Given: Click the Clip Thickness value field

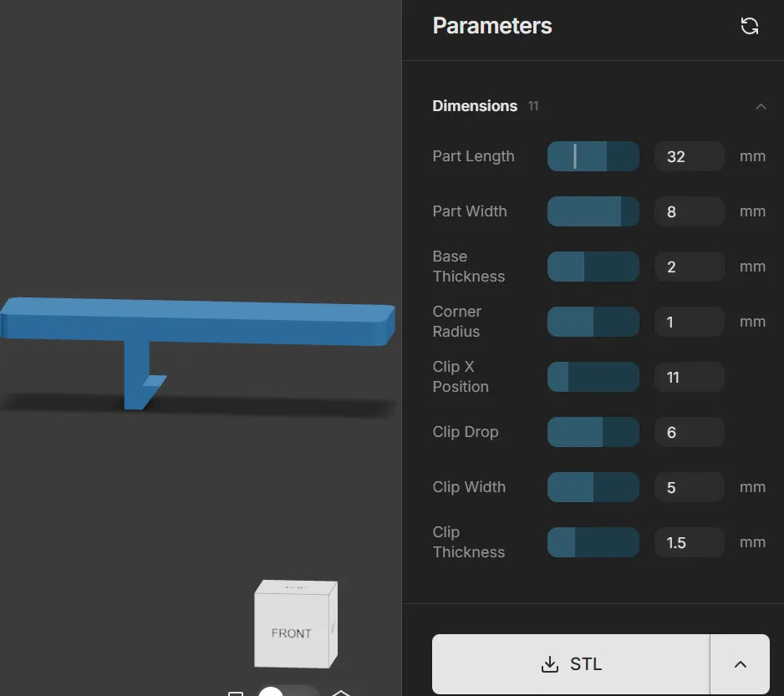Looking at the screenshot, I should pos(689,542).
